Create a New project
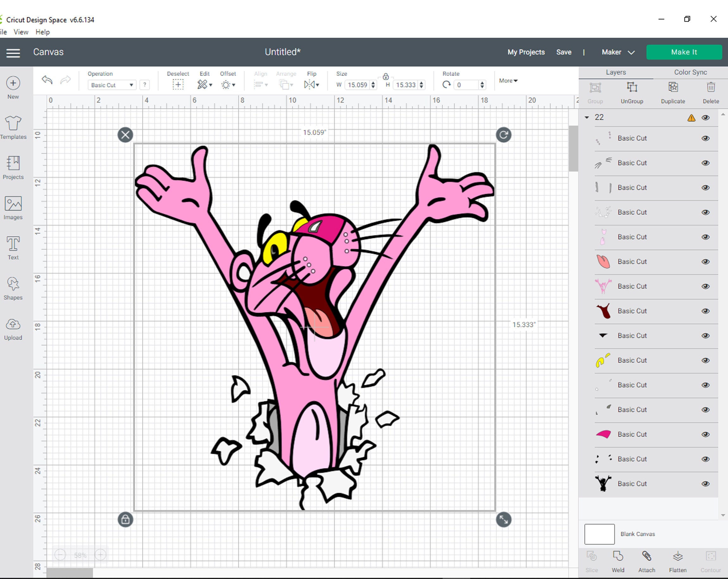728x579 pixels. (x=13, y=87)
